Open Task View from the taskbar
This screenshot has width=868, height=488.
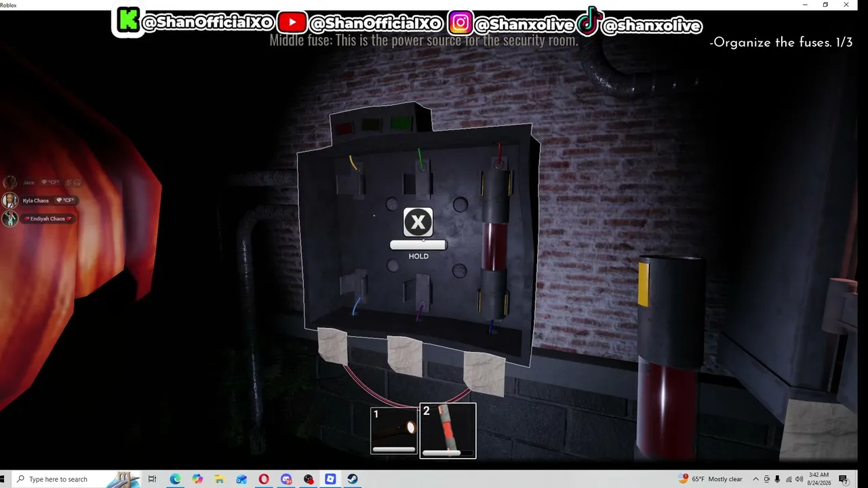152,479
